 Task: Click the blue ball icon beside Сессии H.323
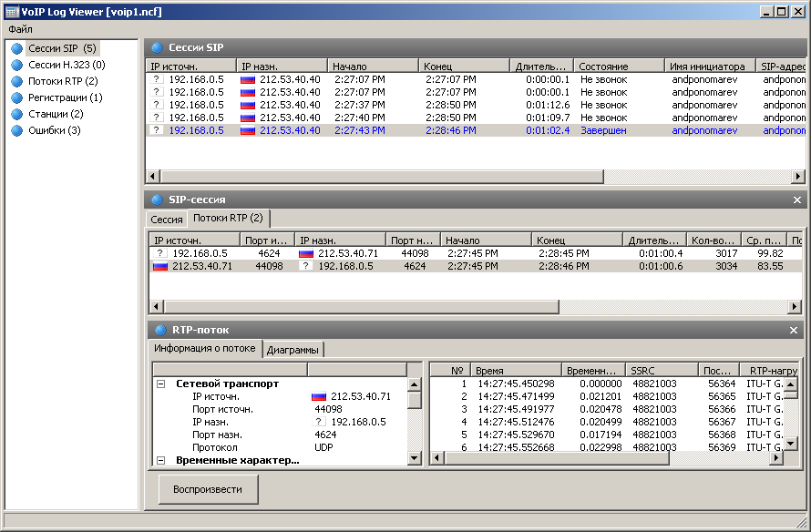coord(17,66)
